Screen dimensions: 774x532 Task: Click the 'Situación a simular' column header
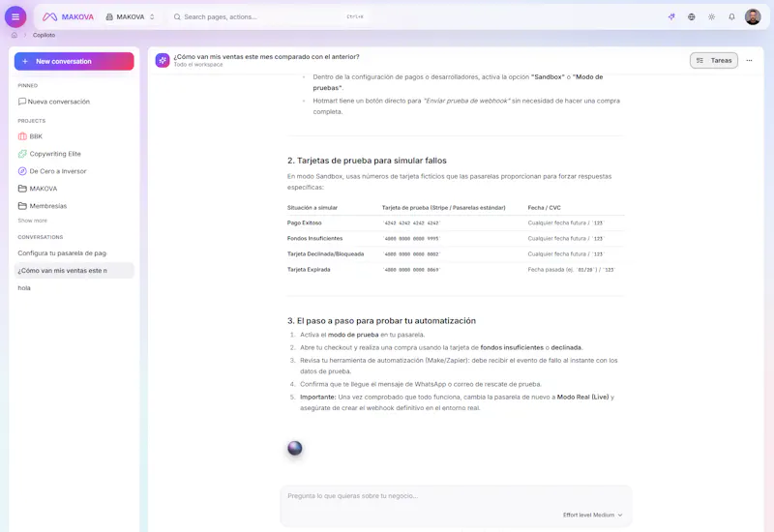(x=312, y=208)
